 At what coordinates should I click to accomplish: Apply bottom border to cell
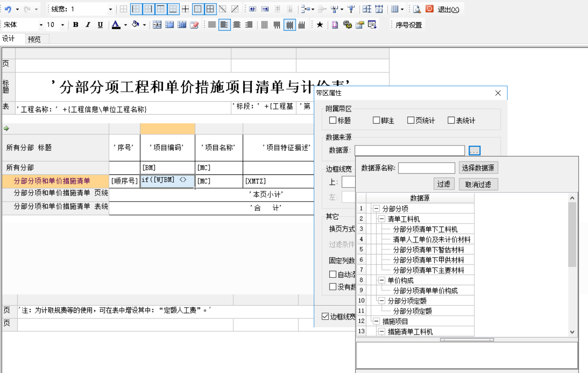coord(173,9)
